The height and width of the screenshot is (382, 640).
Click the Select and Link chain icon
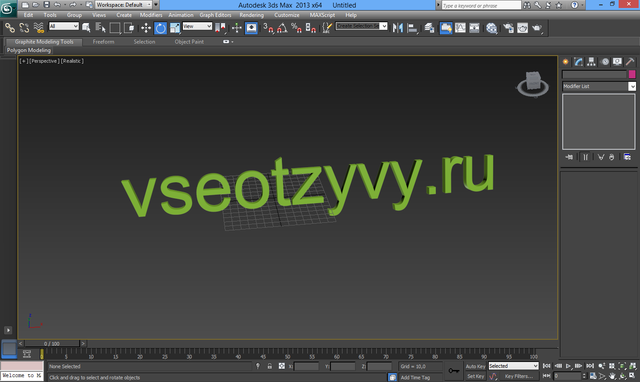(10, 28)
